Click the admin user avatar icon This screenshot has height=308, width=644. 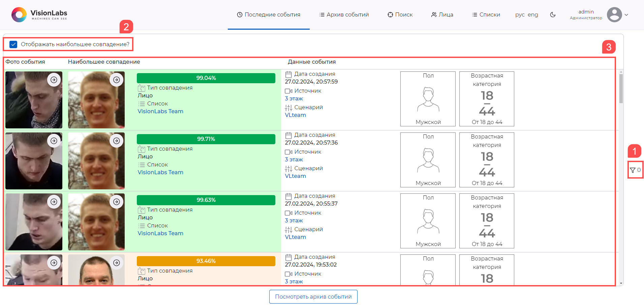pyautogui.click(x=614, y=14)
